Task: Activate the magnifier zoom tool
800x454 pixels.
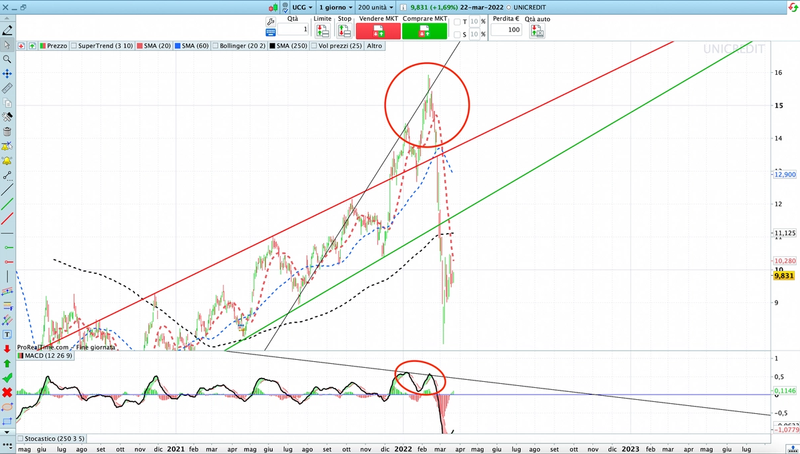Action: (x=7, y=60)
